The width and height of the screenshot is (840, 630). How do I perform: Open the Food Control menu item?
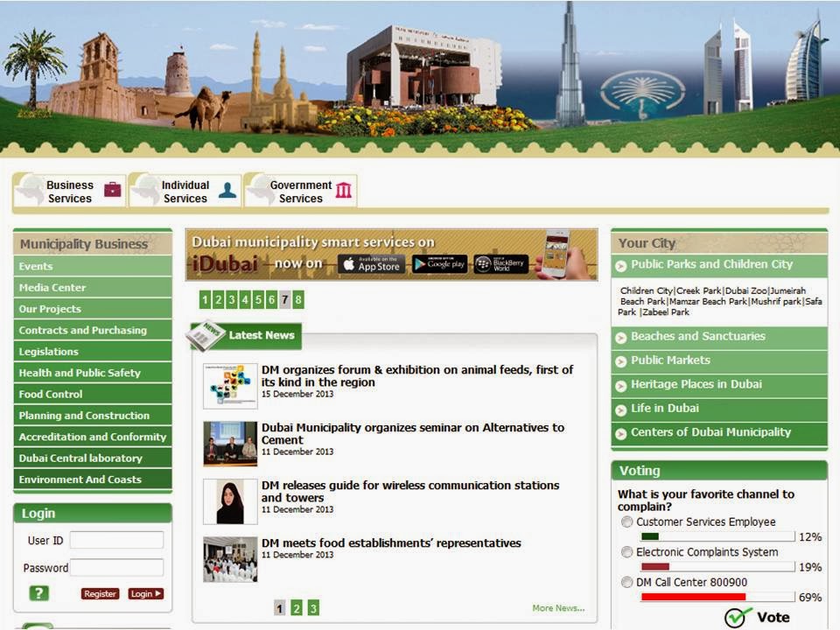point(93,395)
